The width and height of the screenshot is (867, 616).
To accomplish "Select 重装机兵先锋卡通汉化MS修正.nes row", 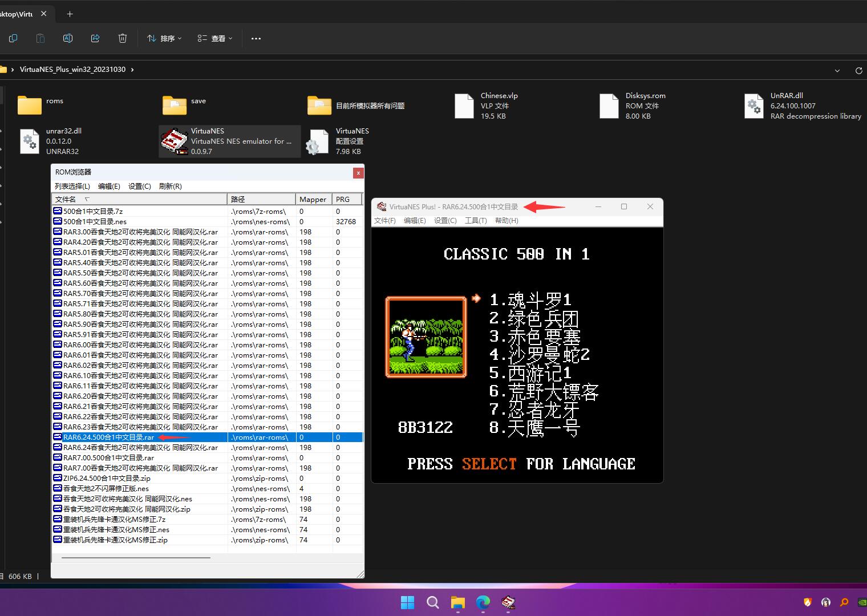I will click(x=208, y=529).
